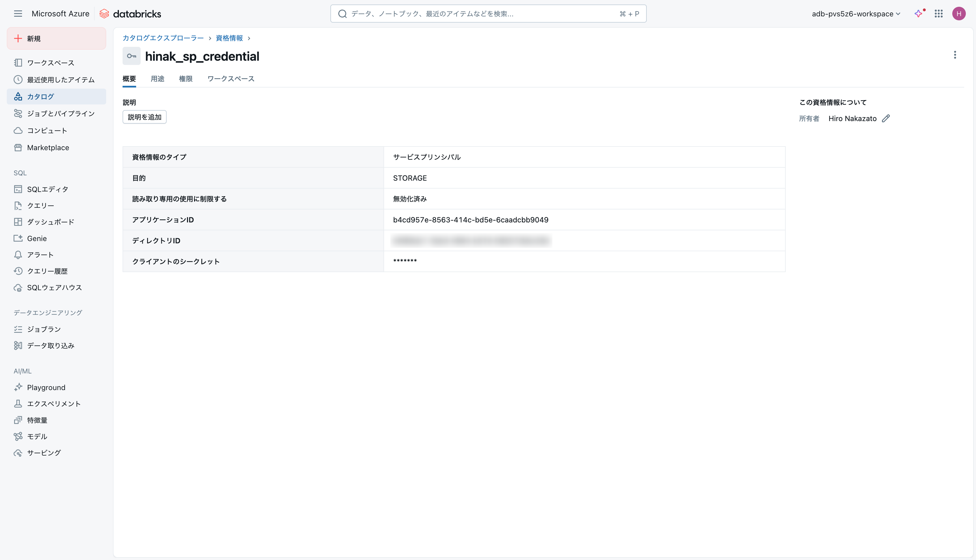Click the Databricks Assistant sparkle icon
Viewport: 976px width, 560px height.
[919, 14]
